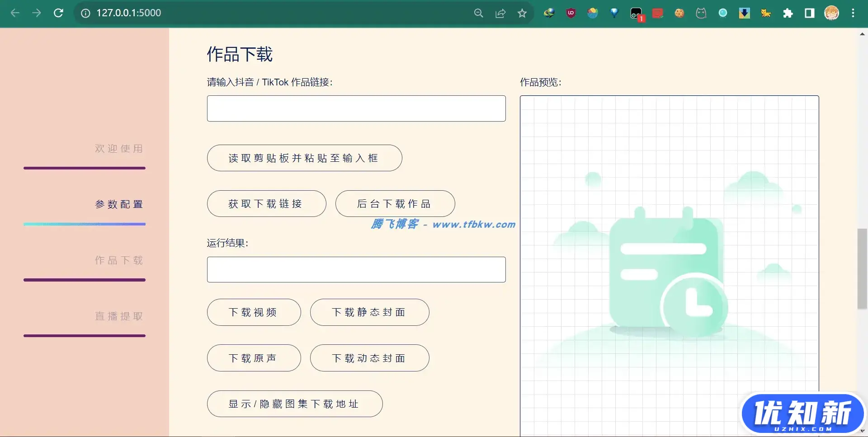This screenshot has width=868, height=437.
Task: Click the site info icon beside the URL
Action: point(85,13)
